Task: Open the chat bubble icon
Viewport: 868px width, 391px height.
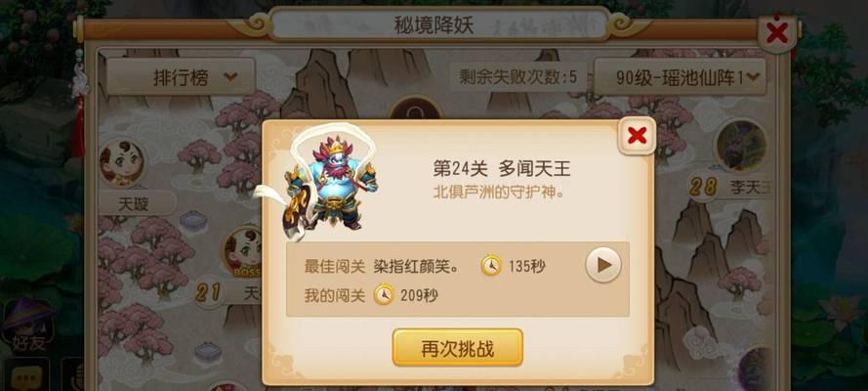Action: pos(25,376)
